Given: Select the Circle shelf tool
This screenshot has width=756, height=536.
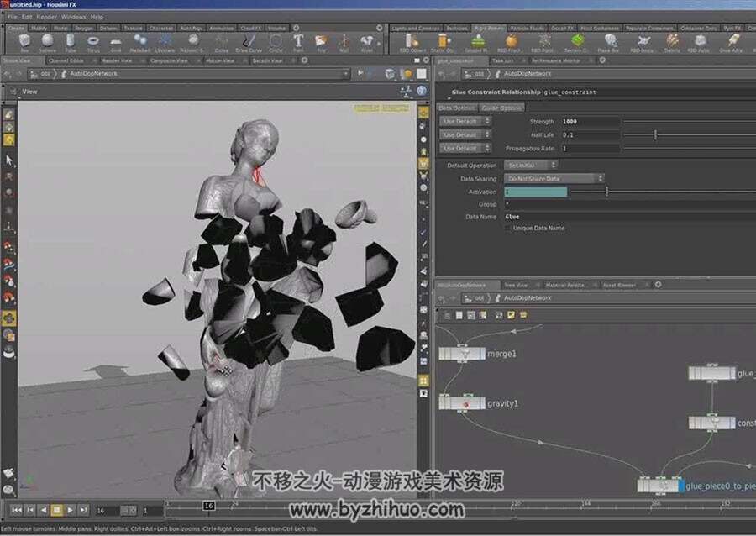Looking at the screenshot, I should 276,44.
